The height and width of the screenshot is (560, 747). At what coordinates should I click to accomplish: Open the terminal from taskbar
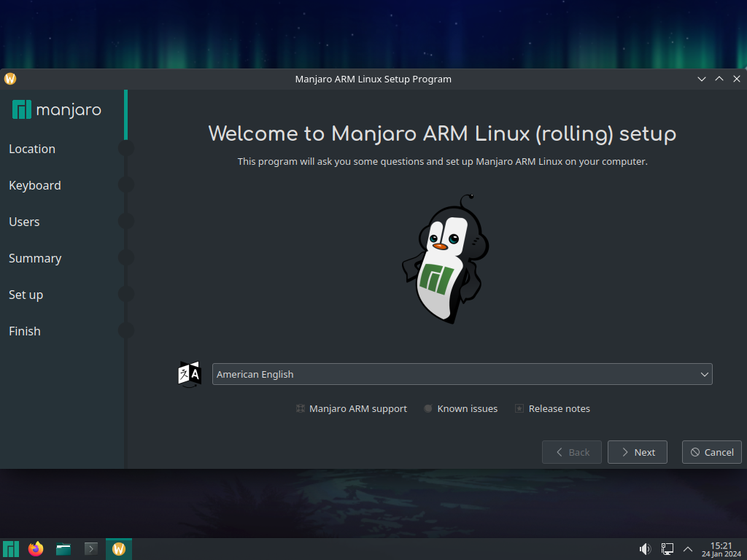pos(91,549)
